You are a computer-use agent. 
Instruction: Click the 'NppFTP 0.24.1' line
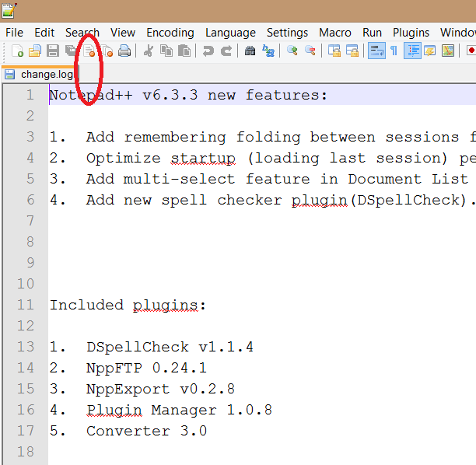coord(147,368)
